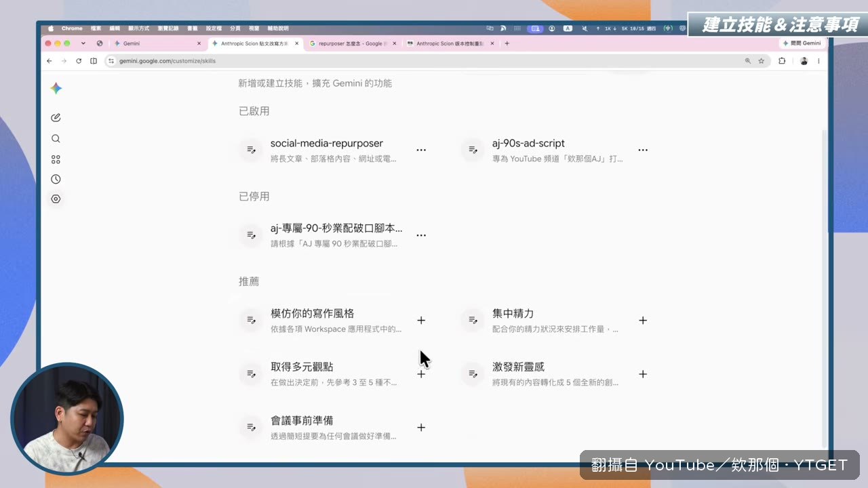This screenshot has height=488, width=868.
Task: Click the 已停用 section heading
Action: 254,197
